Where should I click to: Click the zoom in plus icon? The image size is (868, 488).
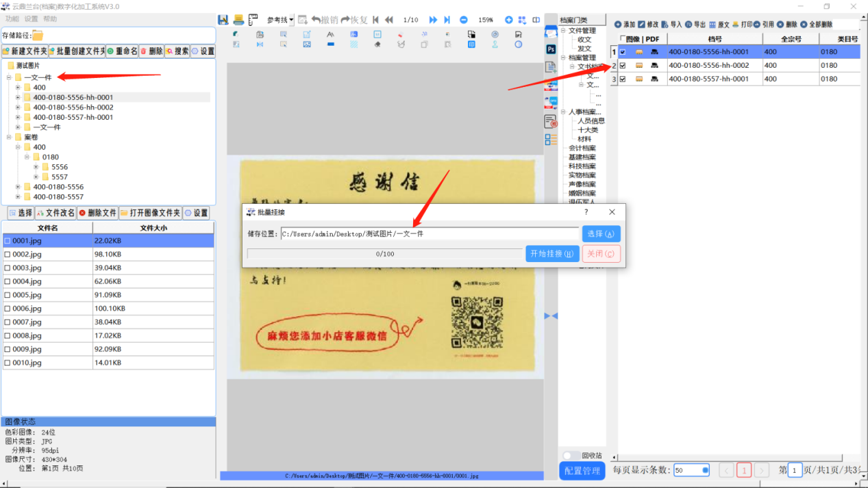508,20
